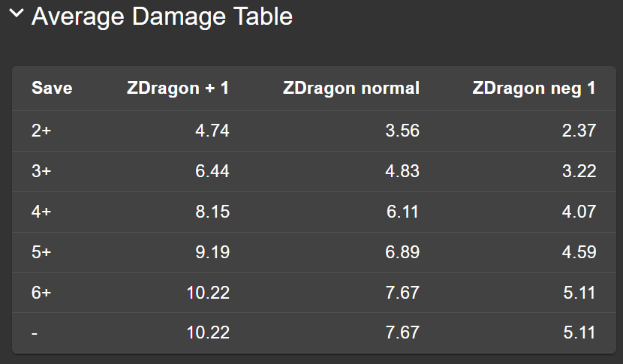
Task: Click the 6.44 damage cell
Action: click(212, 171)
